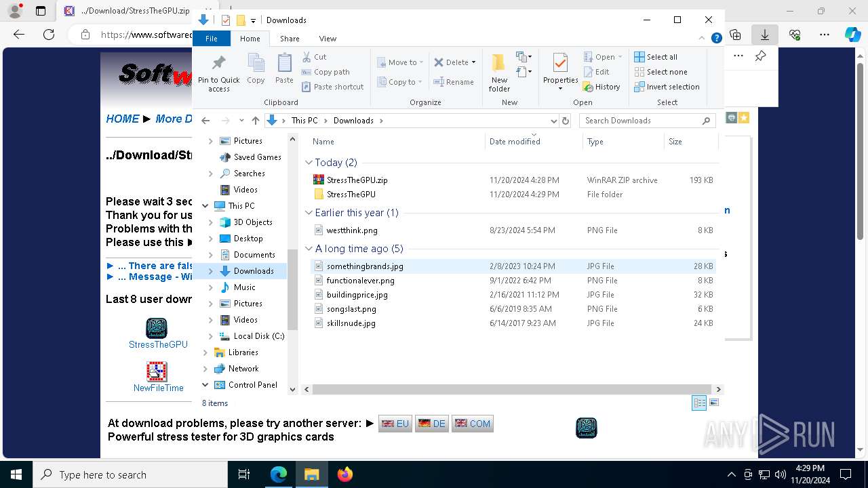
Task: Click Edit in Open group
Action: [596, 72]
